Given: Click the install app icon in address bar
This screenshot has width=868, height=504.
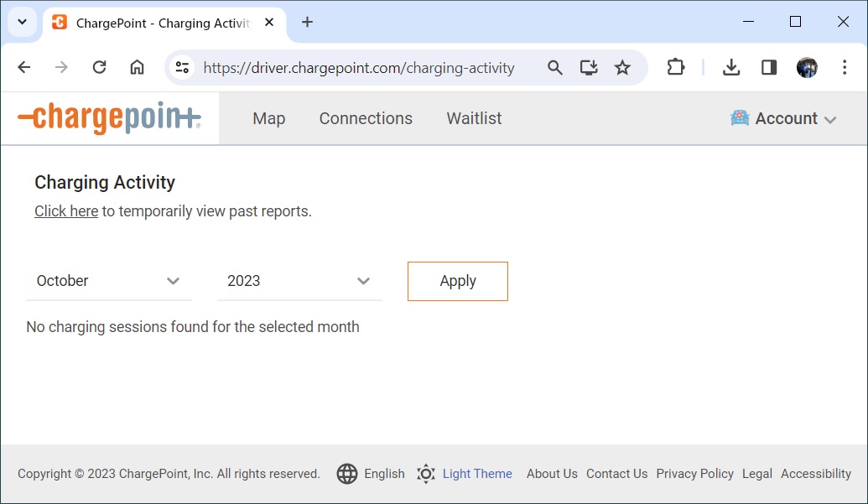Looking at the screenshot, I should click(589, 68).
